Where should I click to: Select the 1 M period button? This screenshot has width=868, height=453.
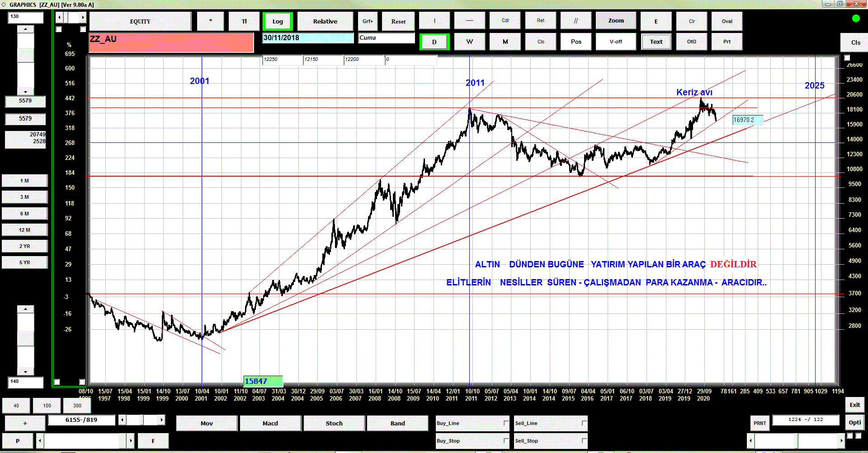pos(25,181)
